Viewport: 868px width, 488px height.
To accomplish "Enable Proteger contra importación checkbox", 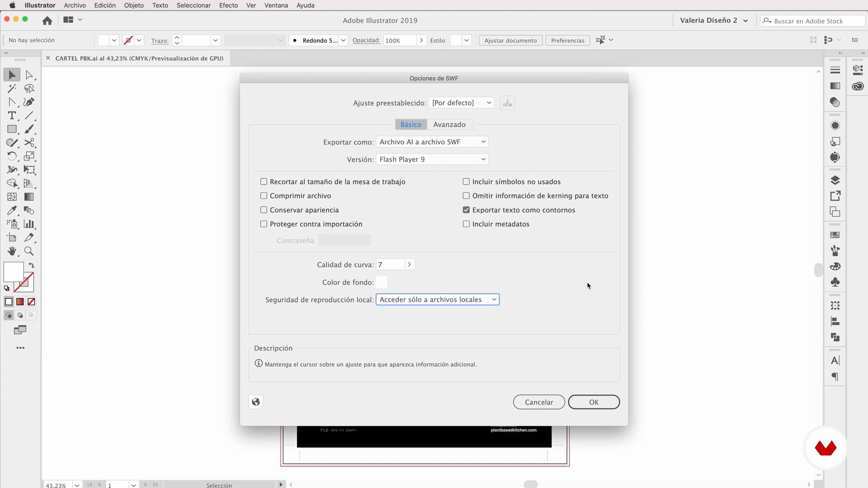I will click(264, 224).
